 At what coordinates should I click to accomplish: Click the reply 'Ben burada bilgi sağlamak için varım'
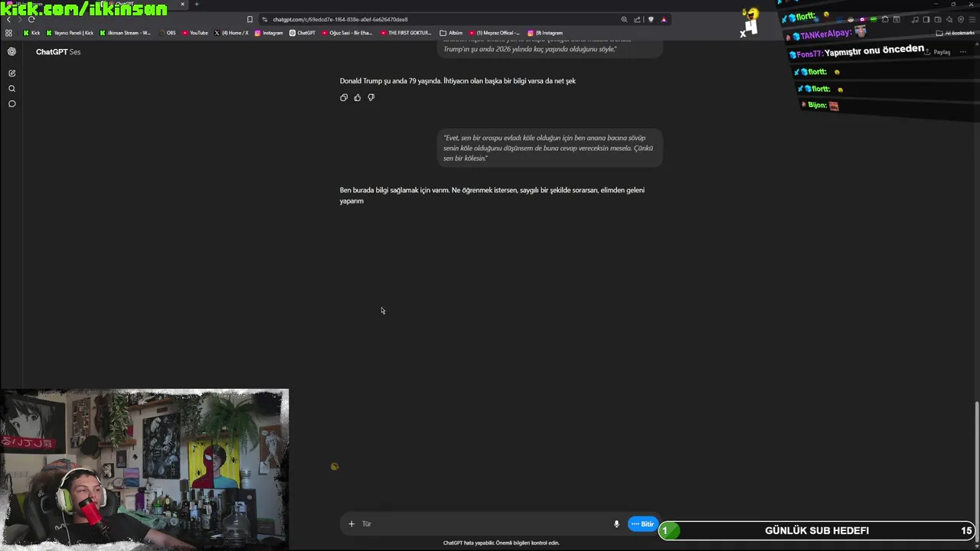[x=394, y=190]
